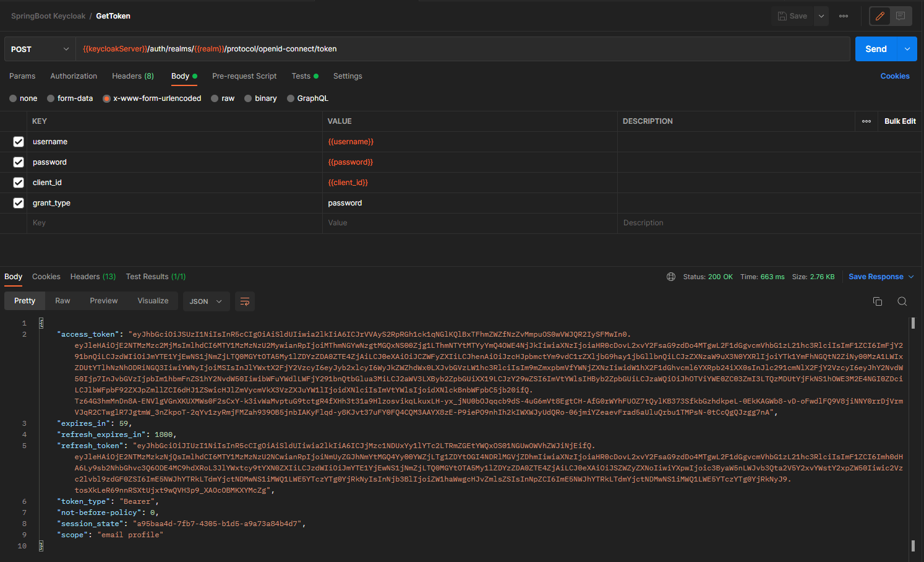Open the three-dot more actions menu
924x562 pixels.
[x=844, y=16]
